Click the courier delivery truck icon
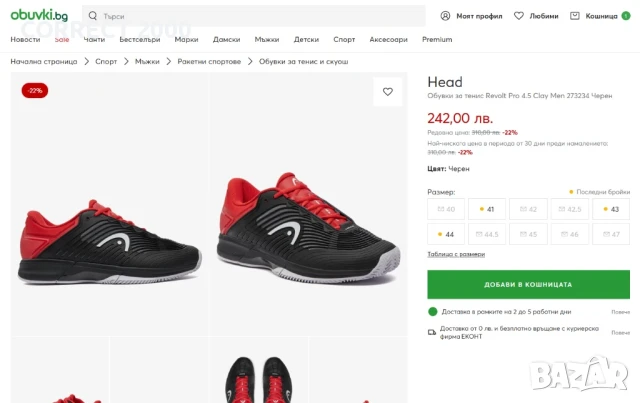Screen dimensions: 640x403 (x=432, y=332)
